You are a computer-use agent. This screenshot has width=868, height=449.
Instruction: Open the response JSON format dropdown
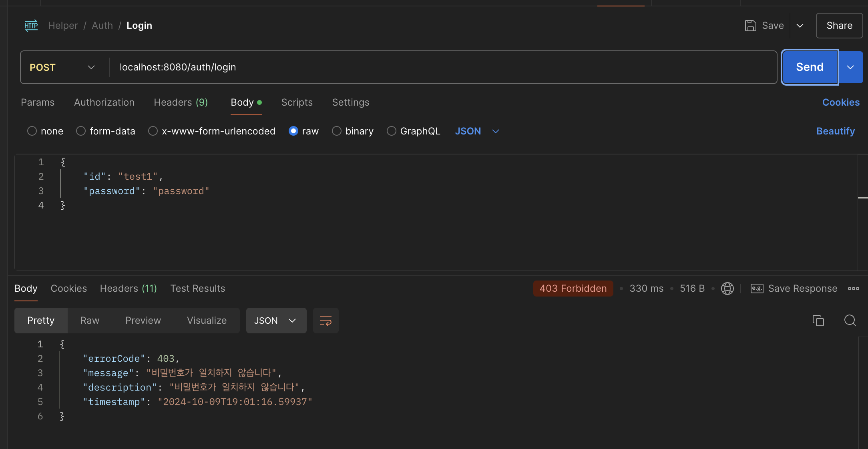tap(276, 321)
